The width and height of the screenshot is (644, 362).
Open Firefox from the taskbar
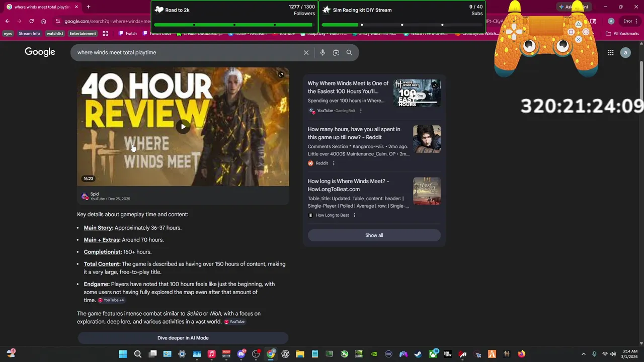click(x=521, y=354)
